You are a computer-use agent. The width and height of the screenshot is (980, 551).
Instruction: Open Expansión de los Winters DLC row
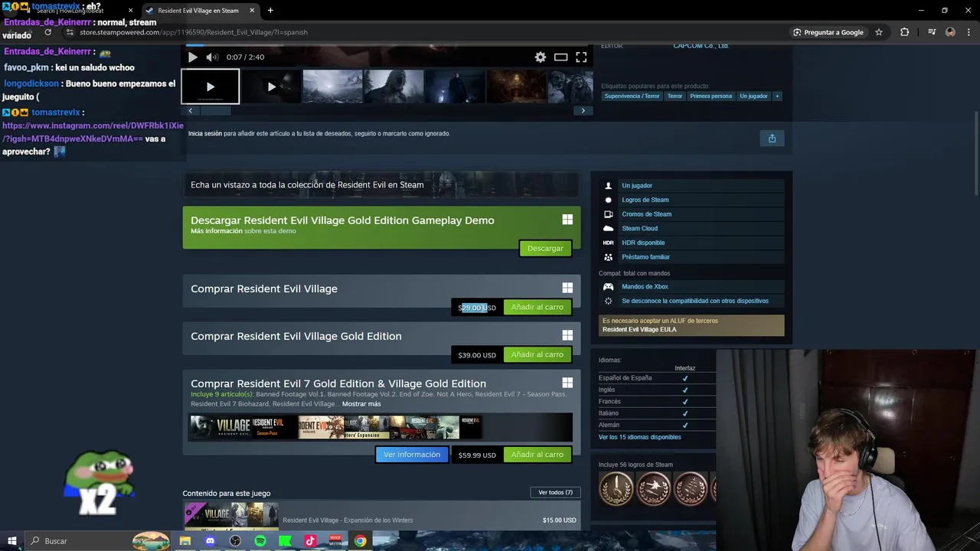(x=381, y=516)
